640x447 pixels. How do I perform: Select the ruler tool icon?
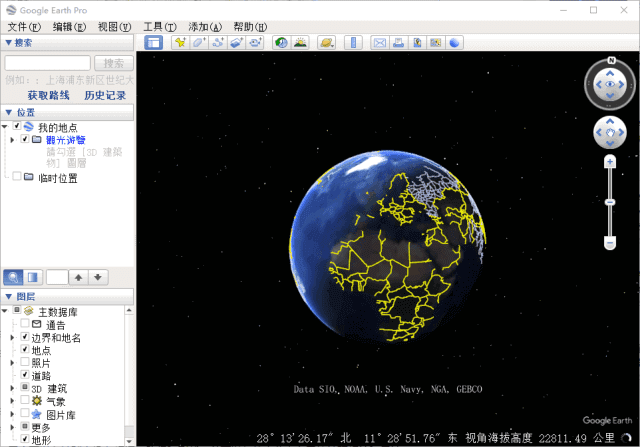pos(353,43)
